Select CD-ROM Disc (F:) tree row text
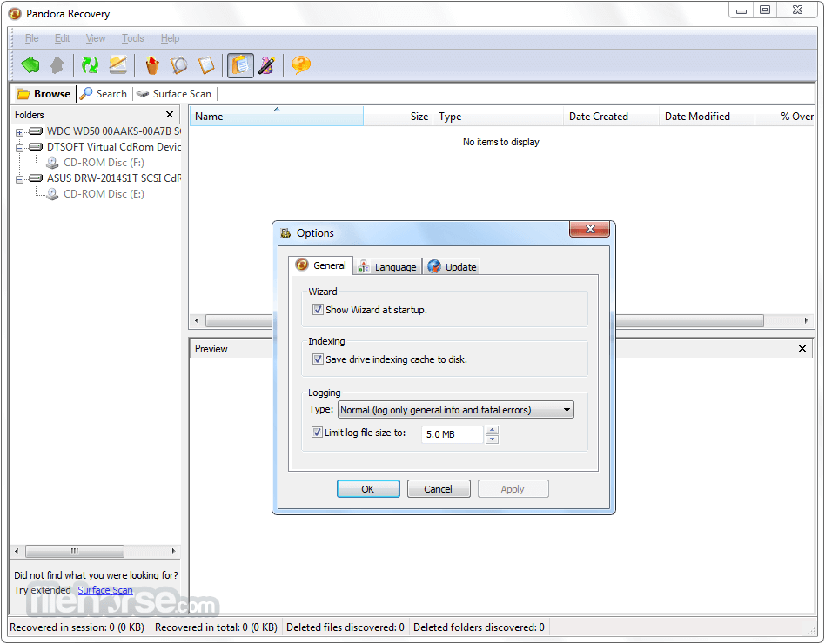The width and height of the screenshot is (825, 644). coord(104,163)
